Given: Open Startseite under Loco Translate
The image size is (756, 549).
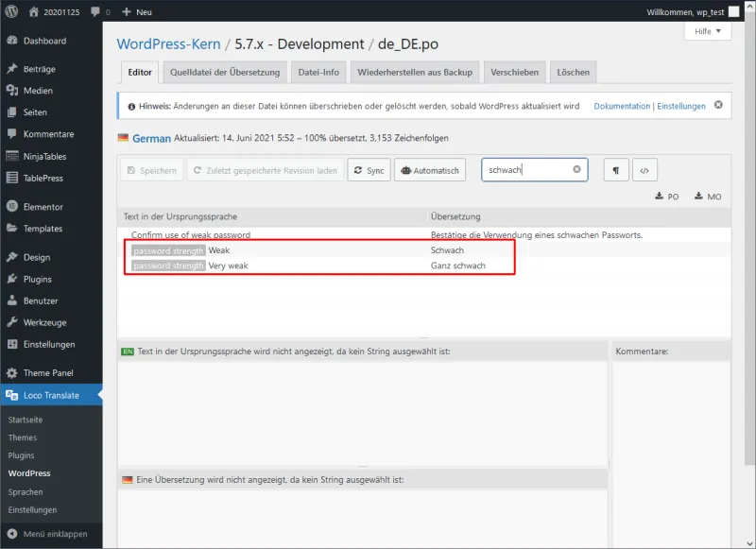Looking at the screenshot, I should [26, 420].
